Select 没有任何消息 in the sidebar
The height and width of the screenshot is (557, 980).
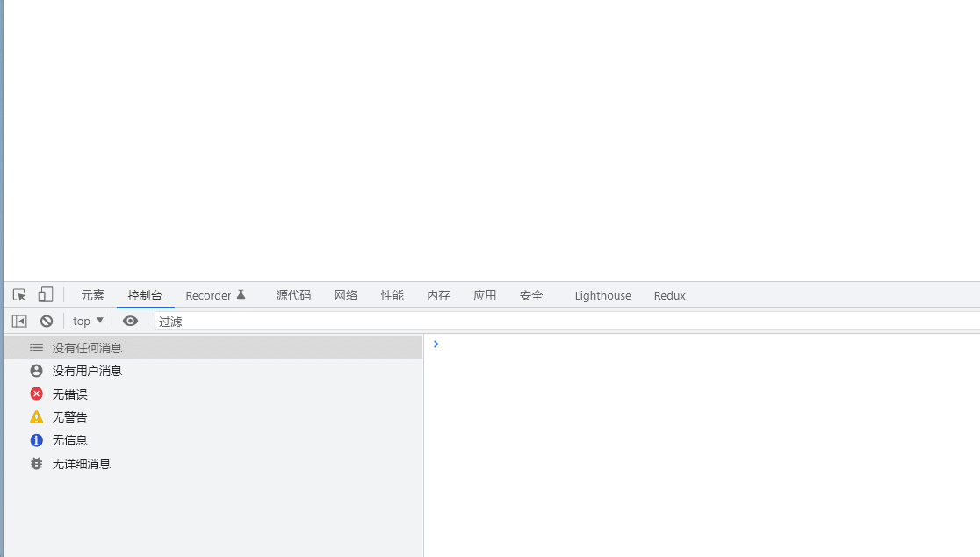[x=213, y=348]
